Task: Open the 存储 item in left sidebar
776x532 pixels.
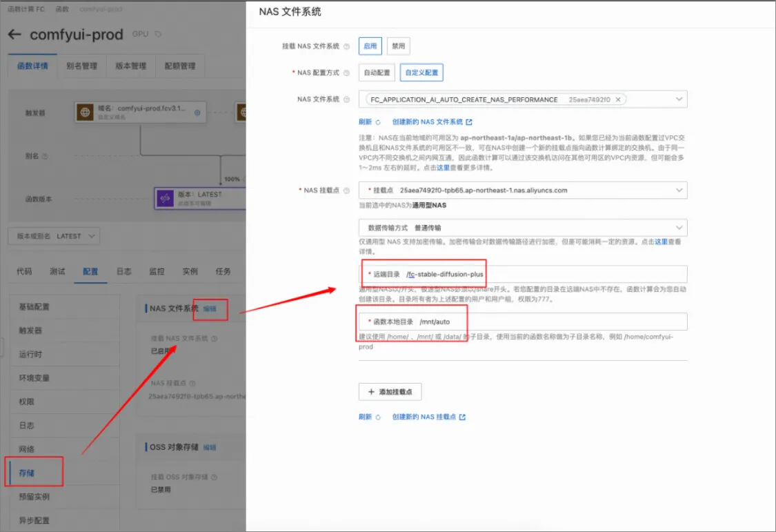Action: (x=27, y=473)
